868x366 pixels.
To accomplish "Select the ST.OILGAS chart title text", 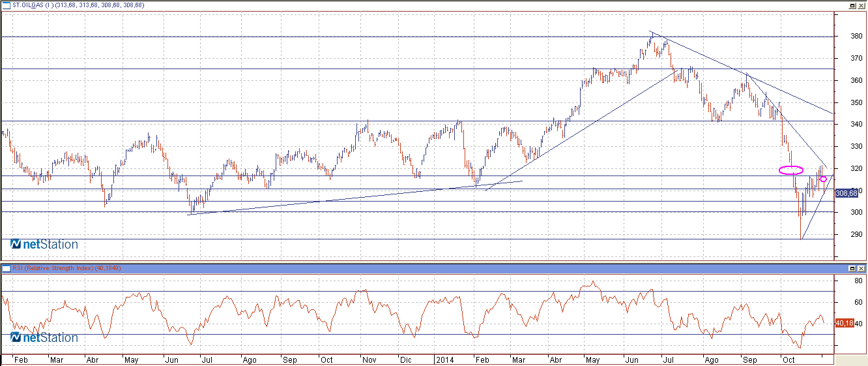I will coord(79,5).
